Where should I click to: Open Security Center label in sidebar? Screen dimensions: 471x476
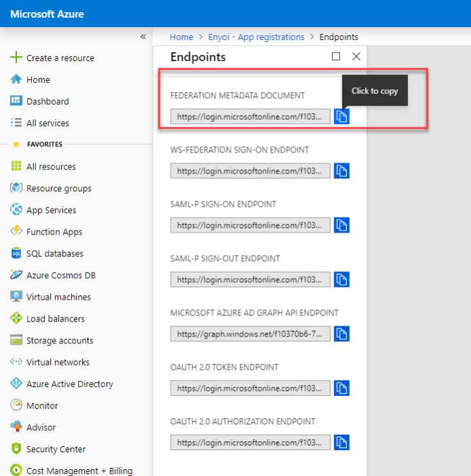[56, 449]
